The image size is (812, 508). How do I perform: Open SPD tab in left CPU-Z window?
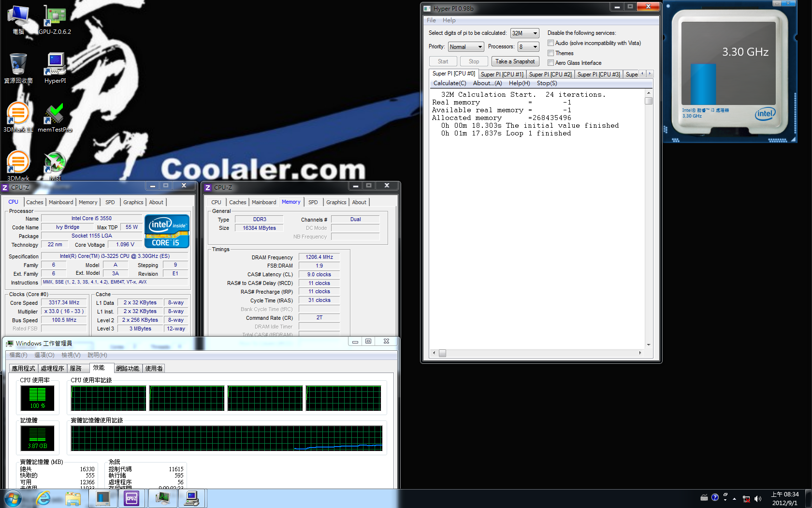point(110,202)
